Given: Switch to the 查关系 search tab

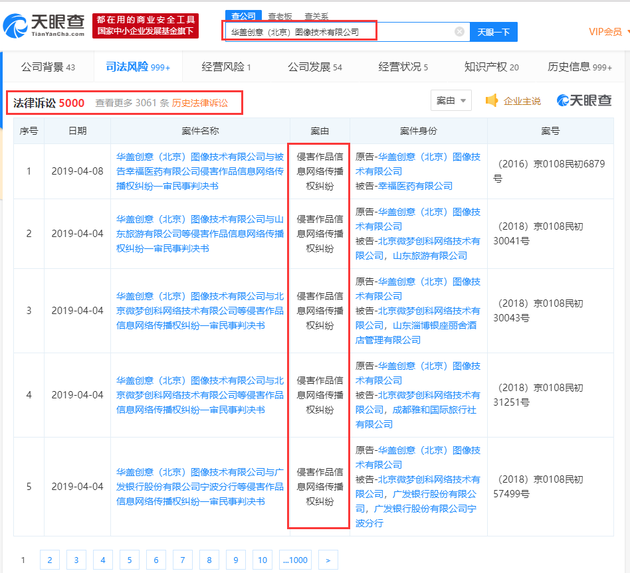Looking at the screenshot, I should pyautogui.click(x=317, y=16).
